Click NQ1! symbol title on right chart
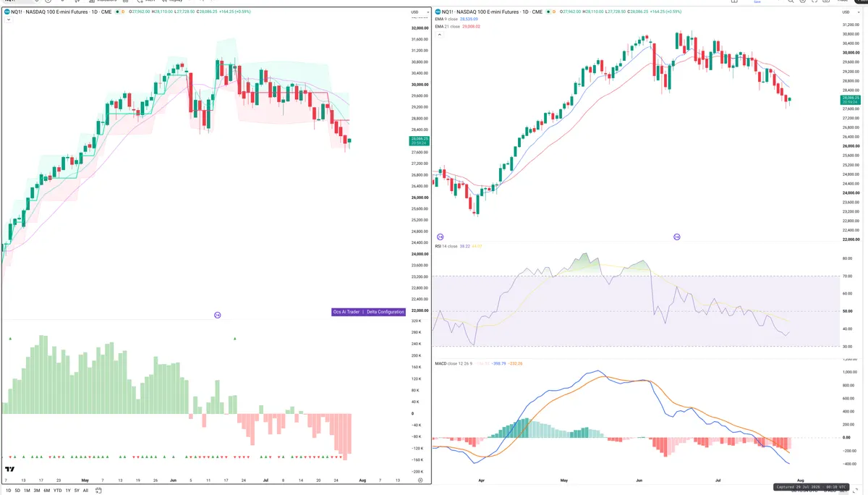Image resolution: width=868 pixels, height=495 pixels. [x=492, y=12]
